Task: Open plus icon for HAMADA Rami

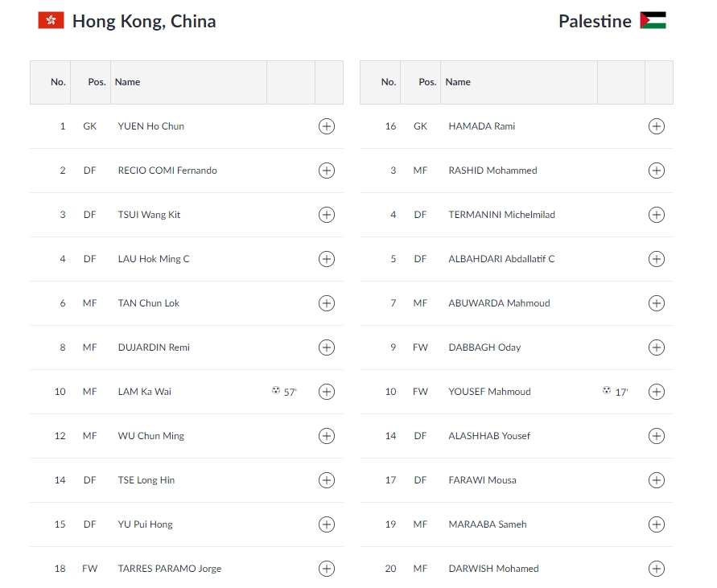Action: (657, 126)
